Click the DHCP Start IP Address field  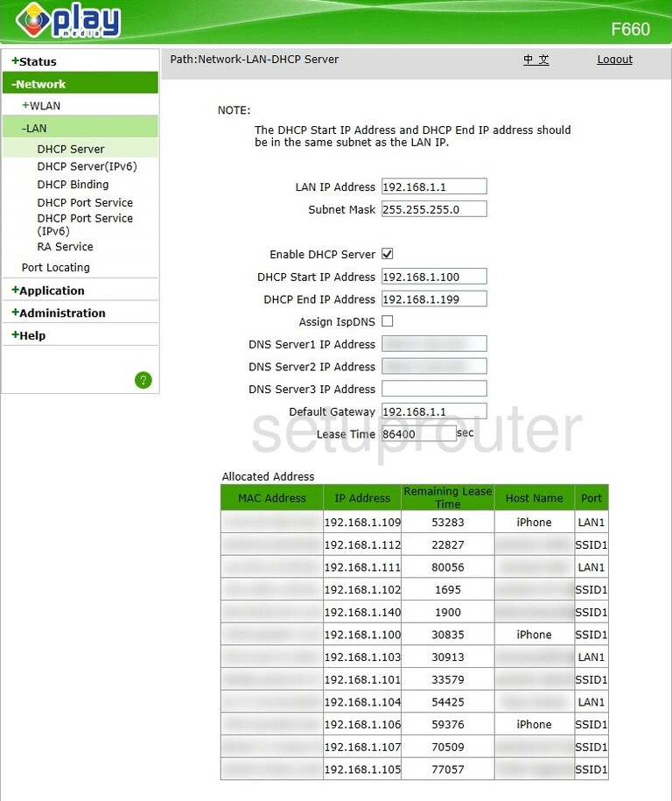(x=434, y=277)
